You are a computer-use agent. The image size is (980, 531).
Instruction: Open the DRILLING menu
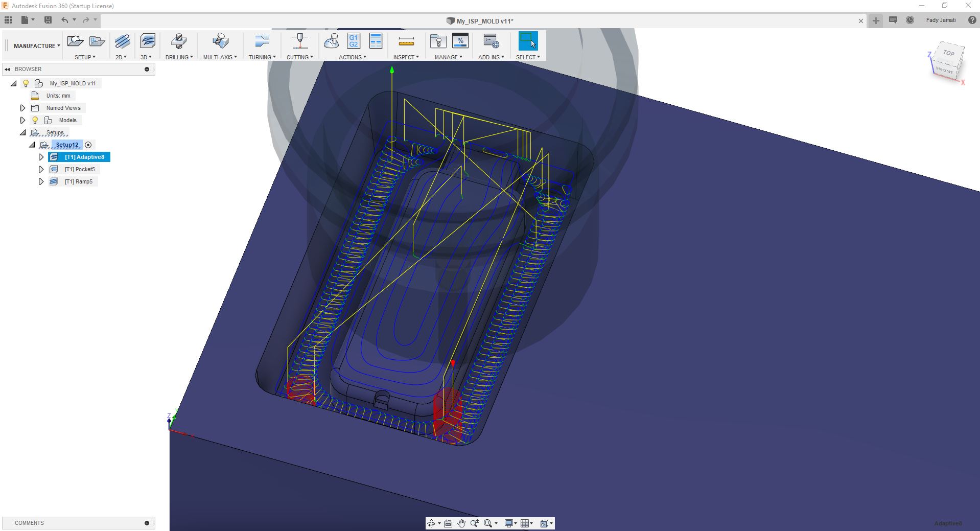point(179,57)
